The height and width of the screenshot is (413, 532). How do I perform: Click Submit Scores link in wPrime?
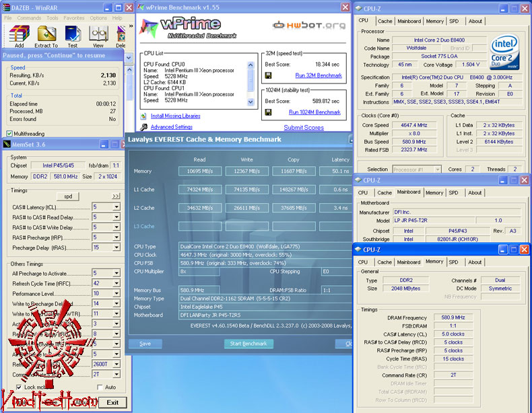(304, 127)
